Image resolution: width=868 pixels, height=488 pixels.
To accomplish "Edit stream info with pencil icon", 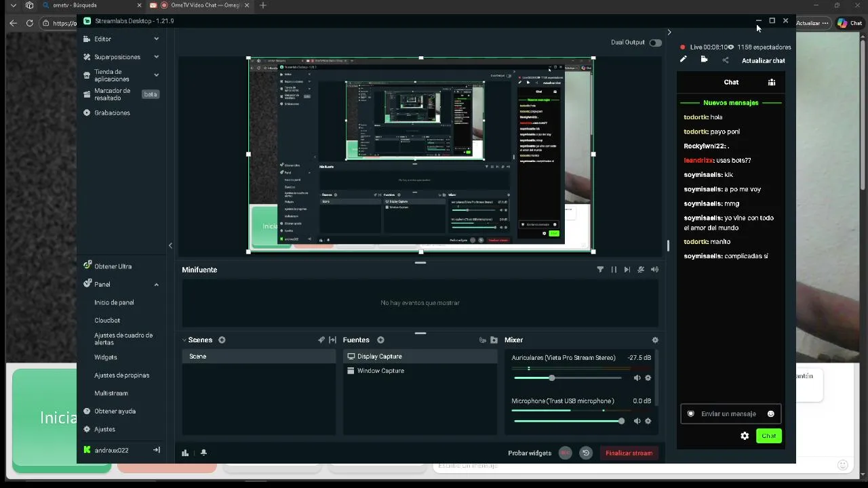I will pos(684,60).
